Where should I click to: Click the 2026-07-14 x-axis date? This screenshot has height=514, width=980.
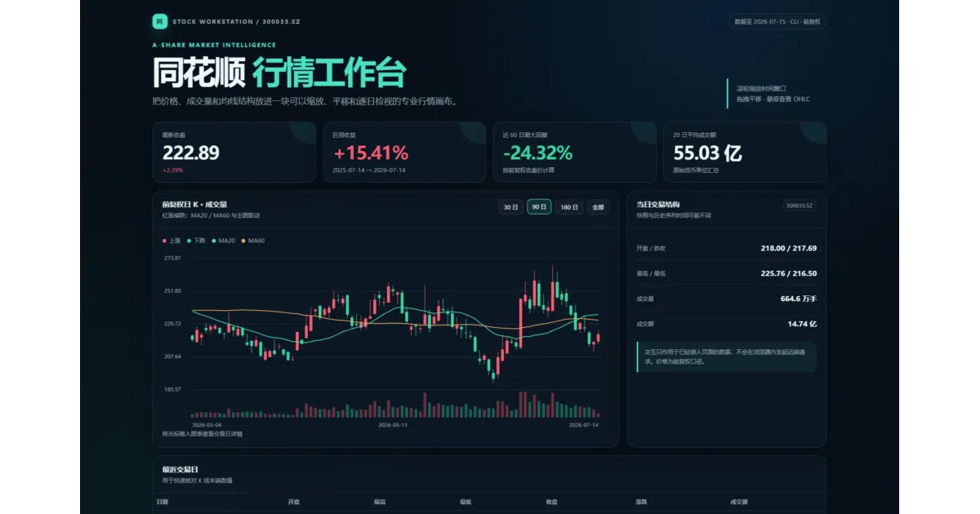point(584,425)
